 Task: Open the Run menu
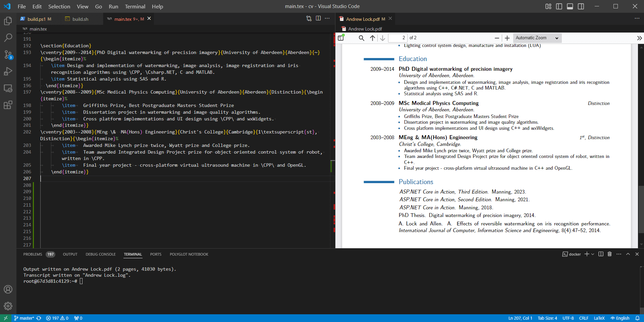tap(113, 6)
